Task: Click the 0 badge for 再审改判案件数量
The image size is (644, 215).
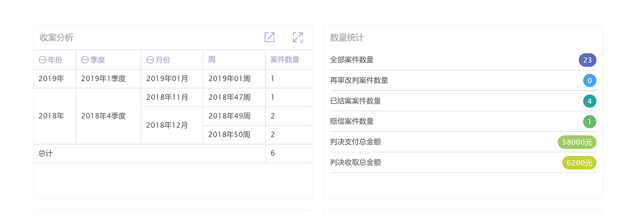Action: (x=590, y=80)
